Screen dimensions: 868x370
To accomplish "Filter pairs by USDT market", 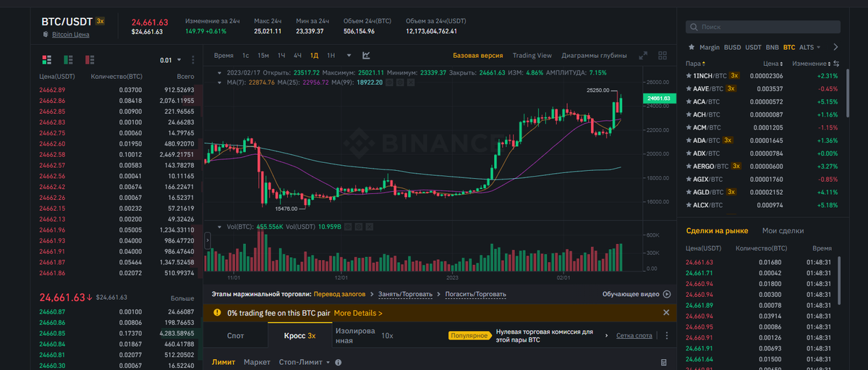I will coord(753,47).
